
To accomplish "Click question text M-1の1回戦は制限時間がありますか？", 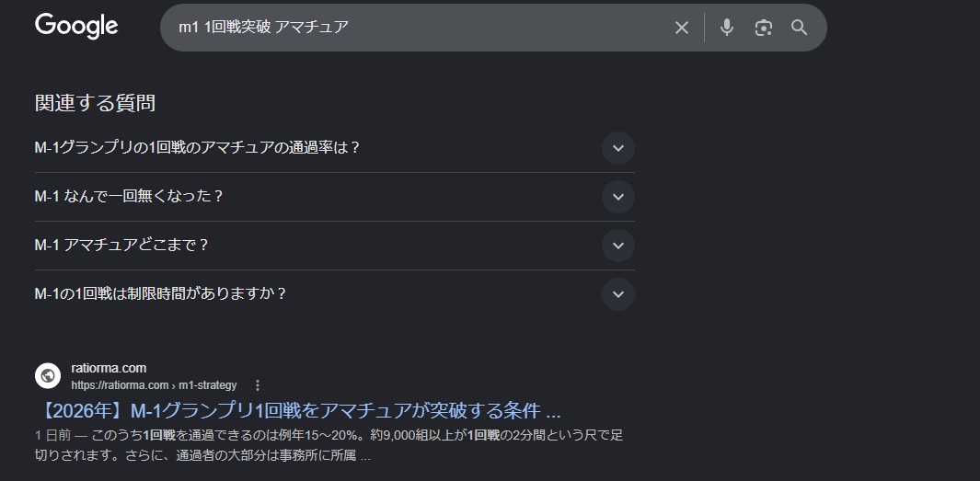I will (x=161, y=293).
